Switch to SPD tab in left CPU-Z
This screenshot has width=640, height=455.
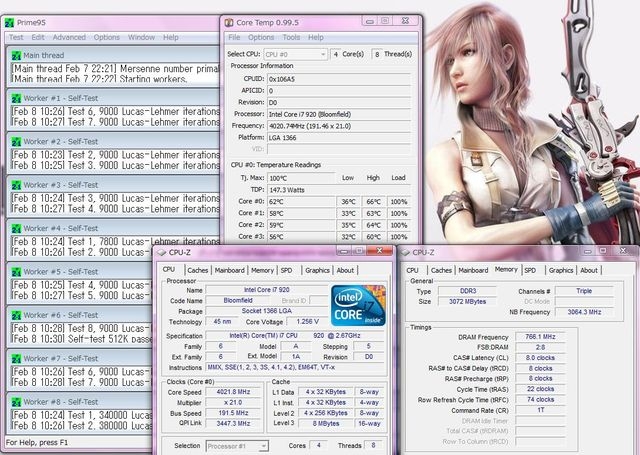[x=287, y=270]
